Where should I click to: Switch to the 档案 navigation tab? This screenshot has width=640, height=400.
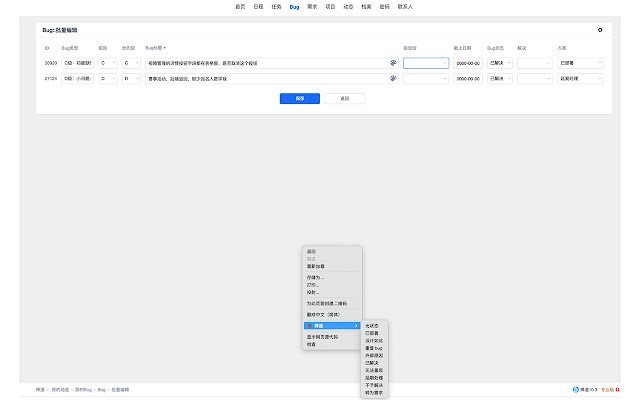pyautogui.click(x=367, y=7)
